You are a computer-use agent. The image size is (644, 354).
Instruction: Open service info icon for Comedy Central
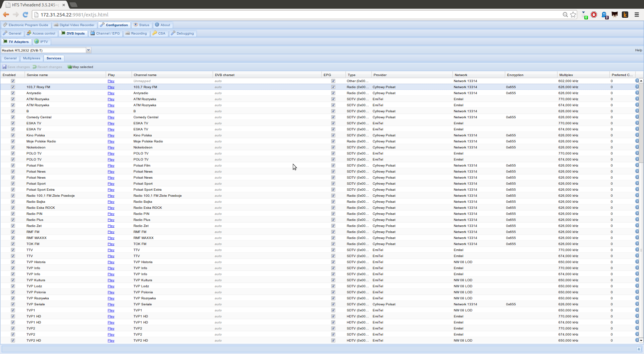637,117
